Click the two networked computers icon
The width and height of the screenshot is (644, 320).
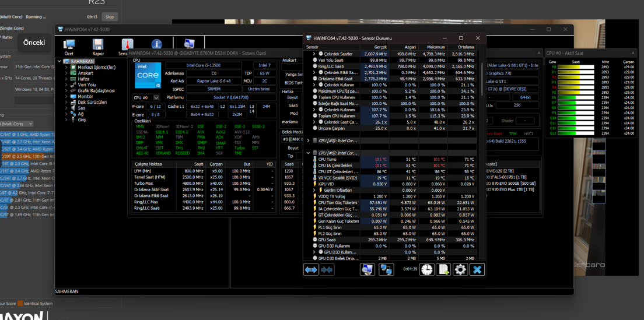pos(386,269)
